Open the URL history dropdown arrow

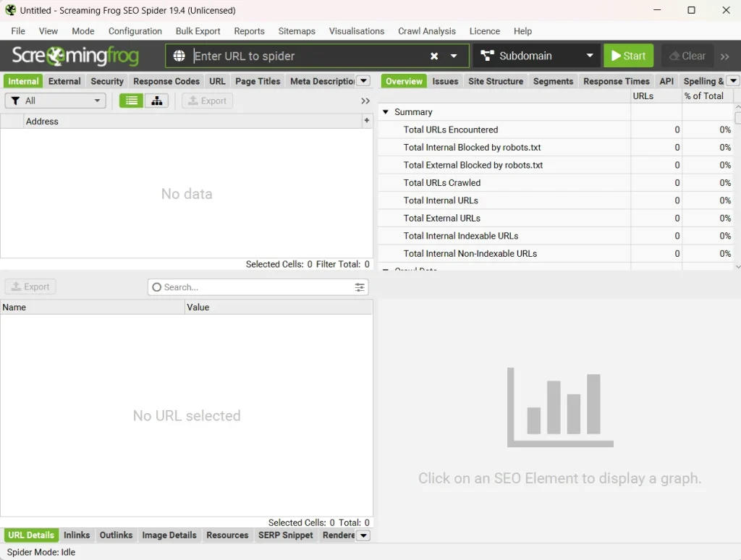[x=454, y=56]
